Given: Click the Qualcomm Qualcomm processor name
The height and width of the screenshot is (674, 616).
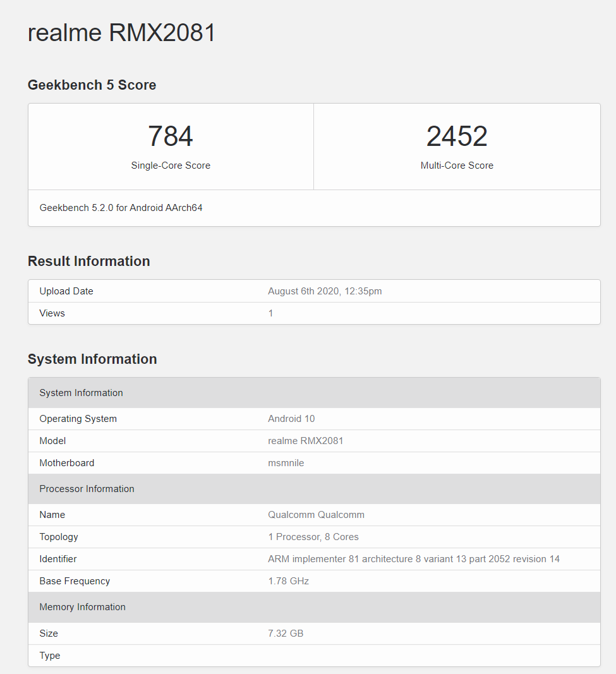Looking at the screenshot, I should coord(316,514).
